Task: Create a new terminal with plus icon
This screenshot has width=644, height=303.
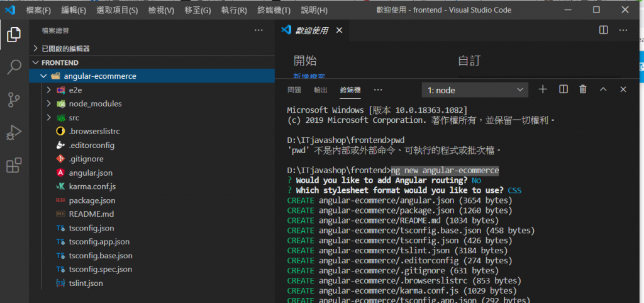Action: (543, 89)
